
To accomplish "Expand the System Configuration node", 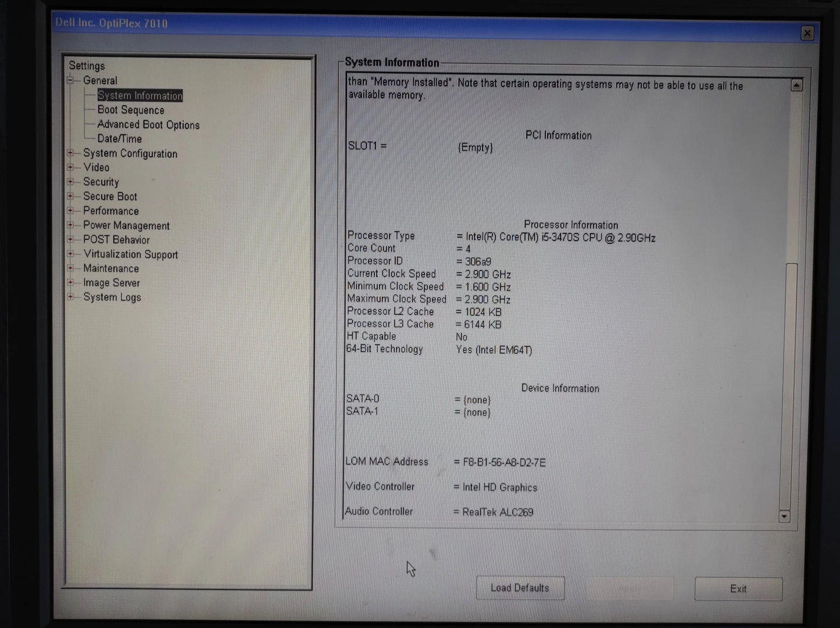I will click(70, 153).
